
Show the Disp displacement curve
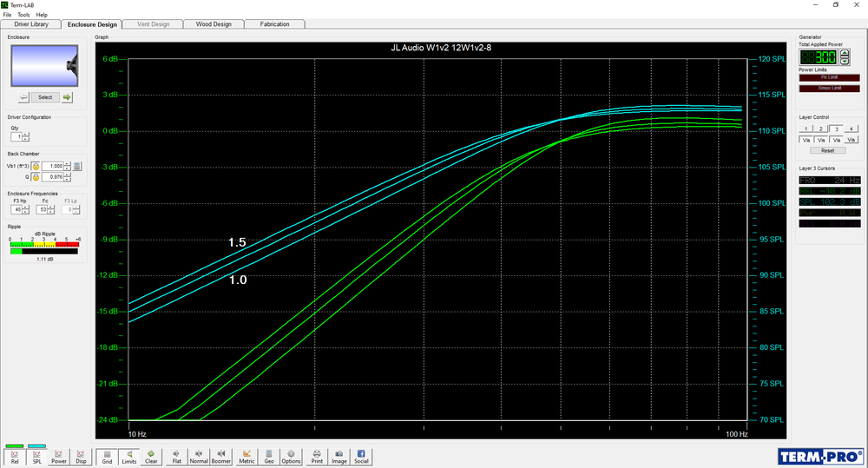81,457
